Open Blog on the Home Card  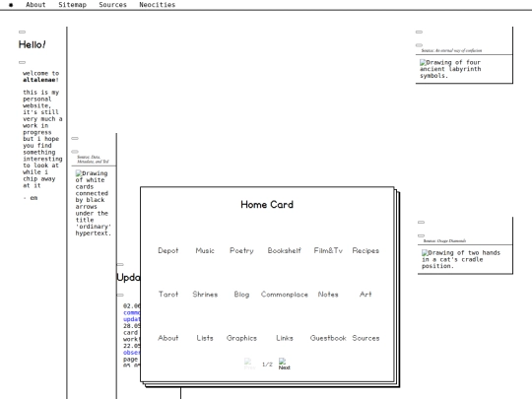tap(241, 295)
